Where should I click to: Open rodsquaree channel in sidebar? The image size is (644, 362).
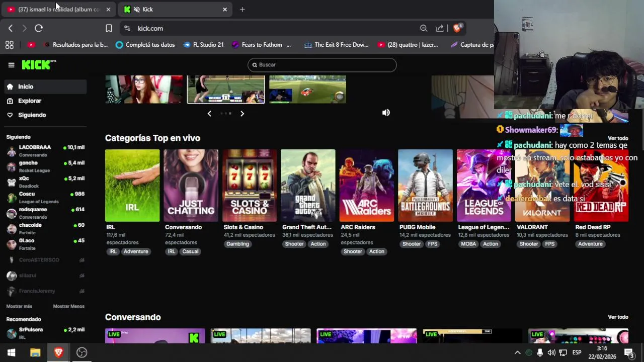click(45, 213)
